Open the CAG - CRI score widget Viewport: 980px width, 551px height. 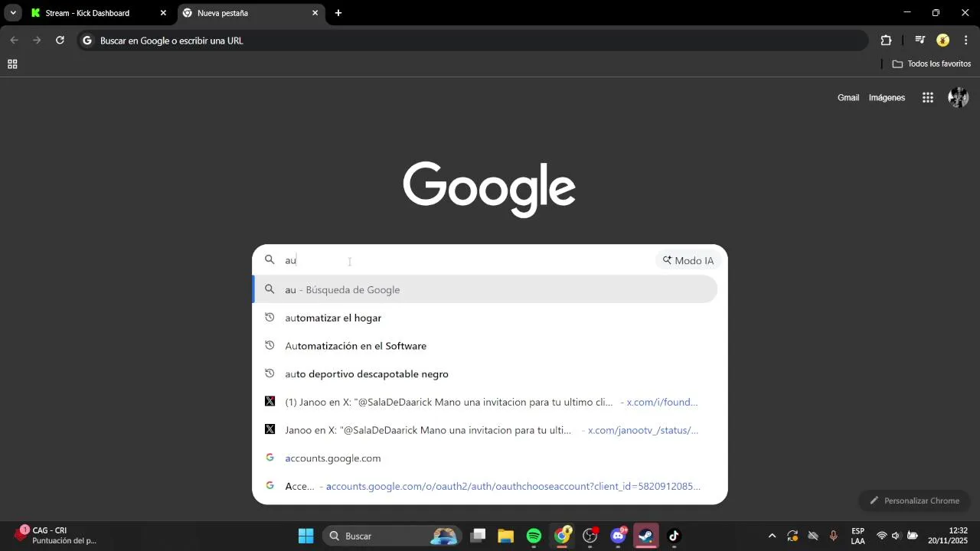click(55, 536)
